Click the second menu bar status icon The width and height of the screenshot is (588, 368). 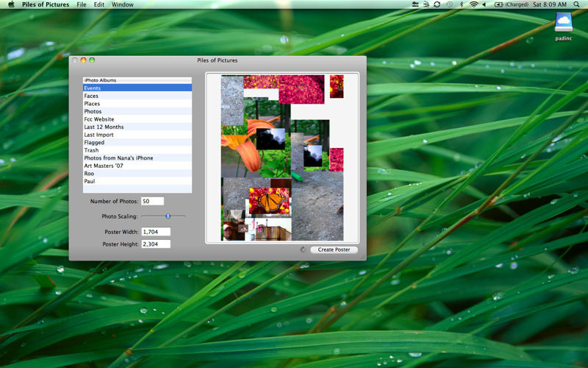pyautogui.click(x=426, y=4)
